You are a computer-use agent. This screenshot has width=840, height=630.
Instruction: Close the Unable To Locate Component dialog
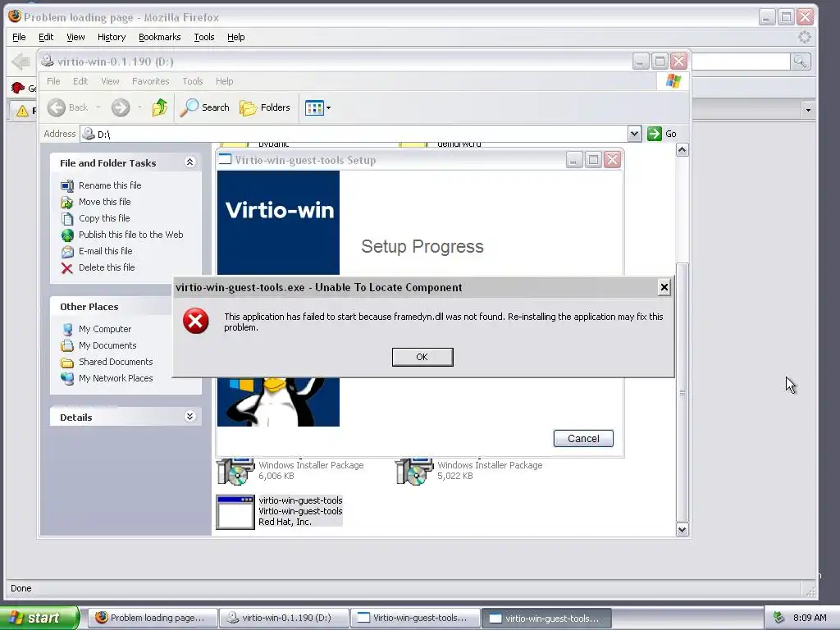(x=664, y=288)
